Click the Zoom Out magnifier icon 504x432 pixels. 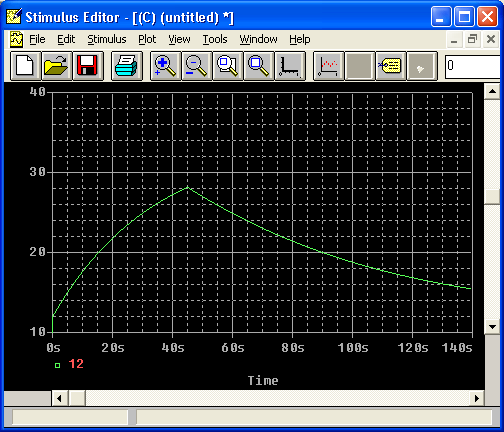pos(197,66)
